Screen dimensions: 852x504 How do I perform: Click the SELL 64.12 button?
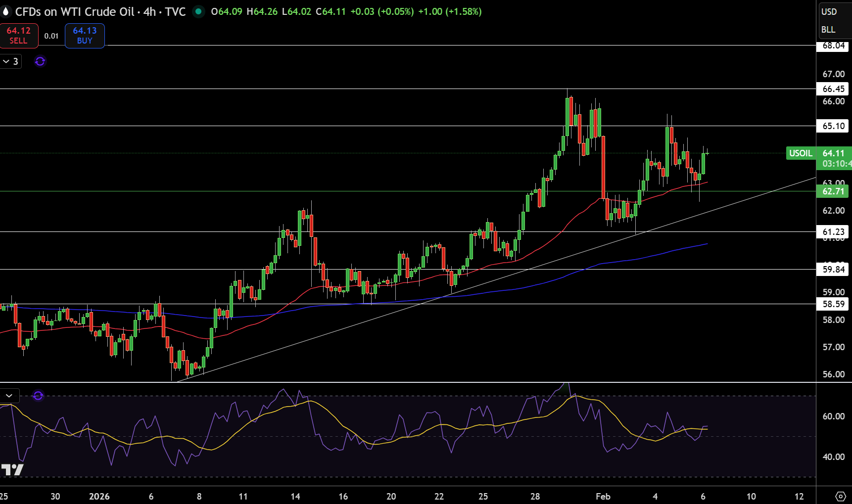(19, 36)
